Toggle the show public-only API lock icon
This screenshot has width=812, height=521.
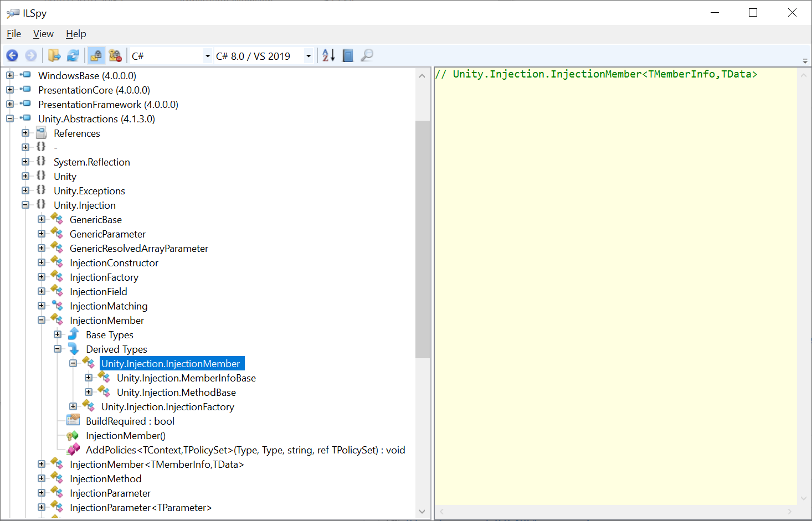coord(96,55)
